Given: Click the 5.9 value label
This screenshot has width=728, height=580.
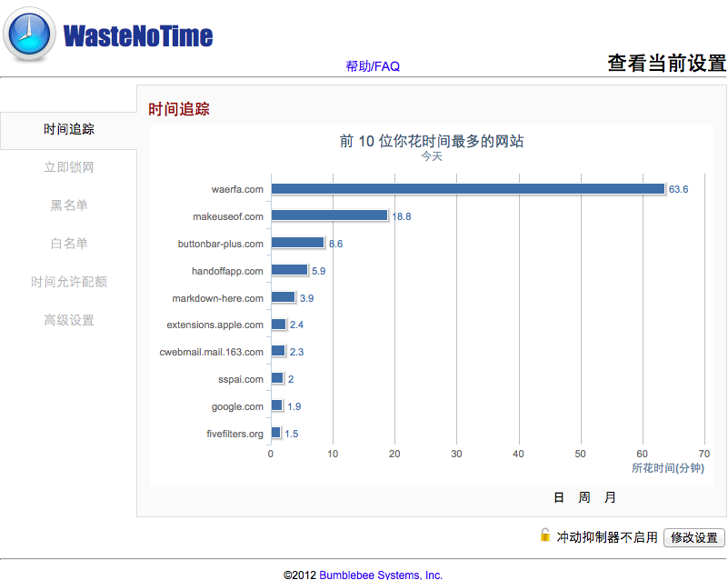Looking at the screenshot, I should point(318,271).
